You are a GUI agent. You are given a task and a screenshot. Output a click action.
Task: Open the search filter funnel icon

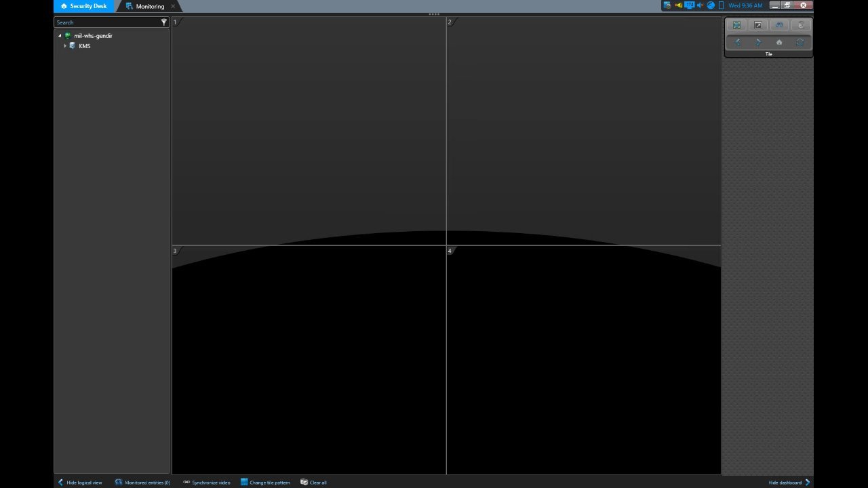pos(164,22)
